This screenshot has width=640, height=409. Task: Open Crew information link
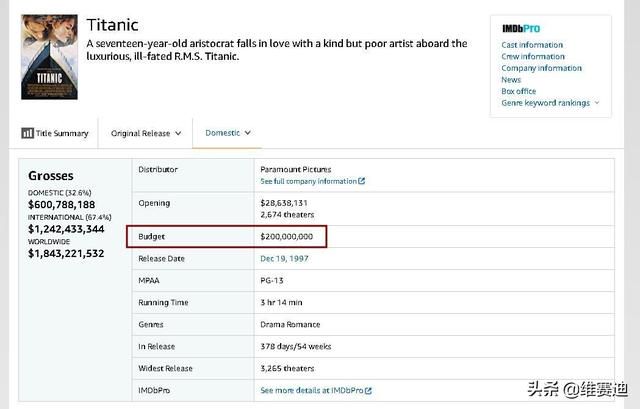coord(533,56)
